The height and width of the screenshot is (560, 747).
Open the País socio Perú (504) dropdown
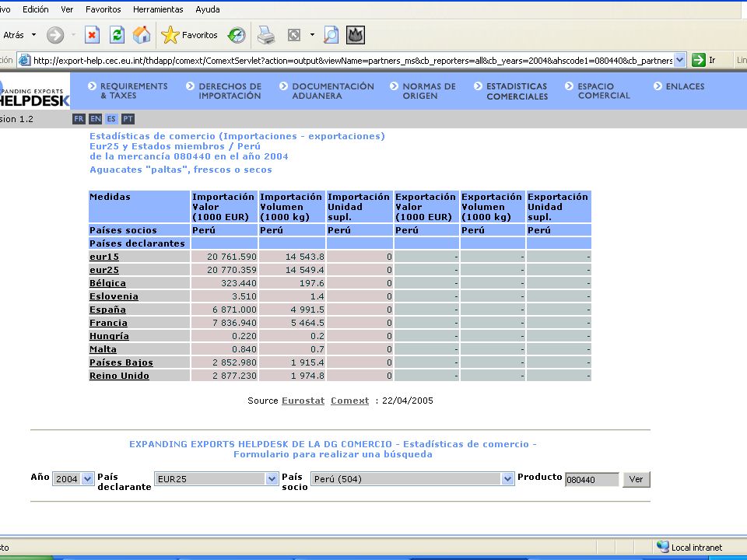(x=412, y=479)
